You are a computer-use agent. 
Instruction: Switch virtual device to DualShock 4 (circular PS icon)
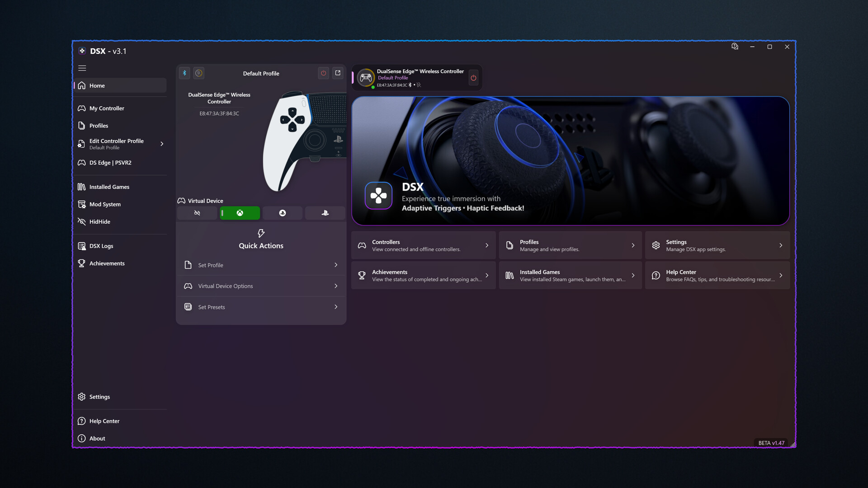pyautogui.click(x=282, y=213)
